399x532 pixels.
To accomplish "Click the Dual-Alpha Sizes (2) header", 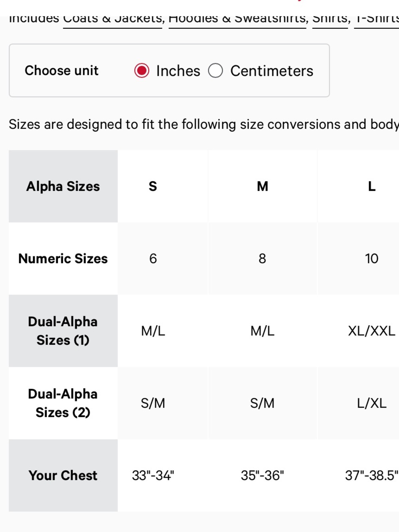I will (x=63, y=403).
